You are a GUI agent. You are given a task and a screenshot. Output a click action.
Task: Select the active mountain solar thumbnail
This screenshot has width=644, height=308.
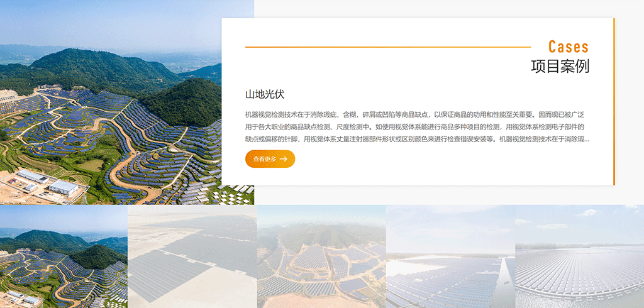point(64,256)
